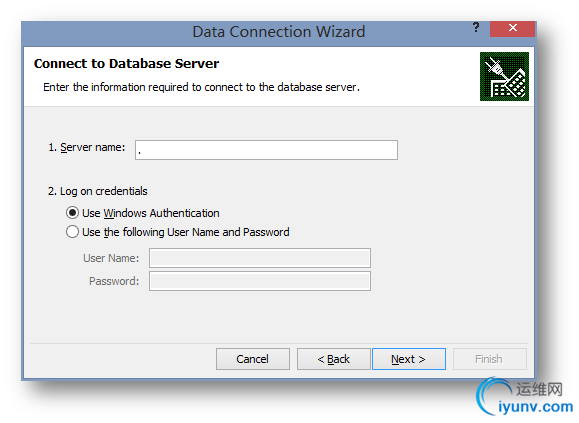Click the User Name label text
579x423 pixels.
pyautogui.click(x=111, y=258)
